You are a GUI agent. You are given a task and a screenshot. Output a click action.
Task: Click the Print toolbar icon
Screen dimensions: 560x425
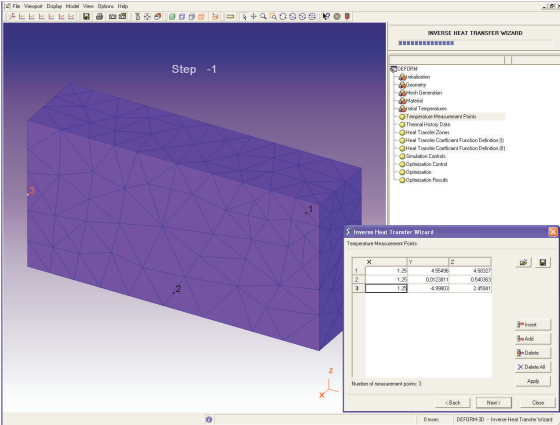pos(99,16)
